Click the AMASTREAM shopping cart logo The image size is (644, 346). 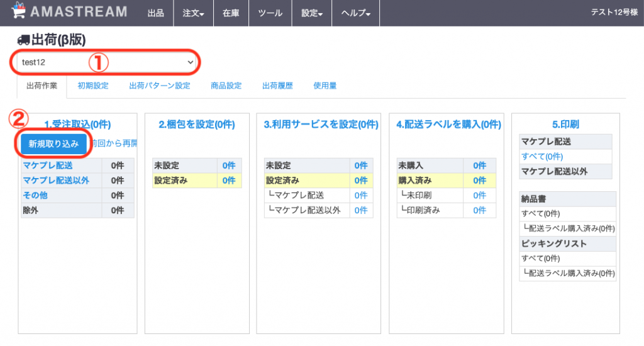(69, 11)
